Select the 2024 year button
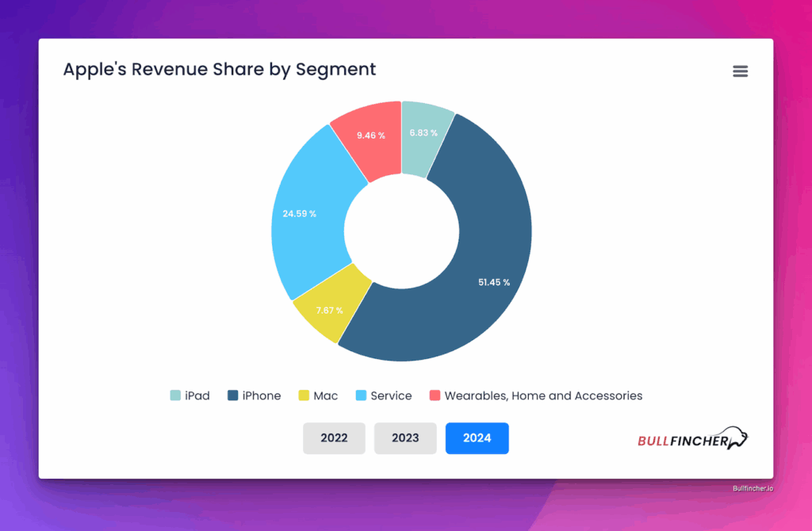This screenshot has height=531, width=812. (477, 438)
